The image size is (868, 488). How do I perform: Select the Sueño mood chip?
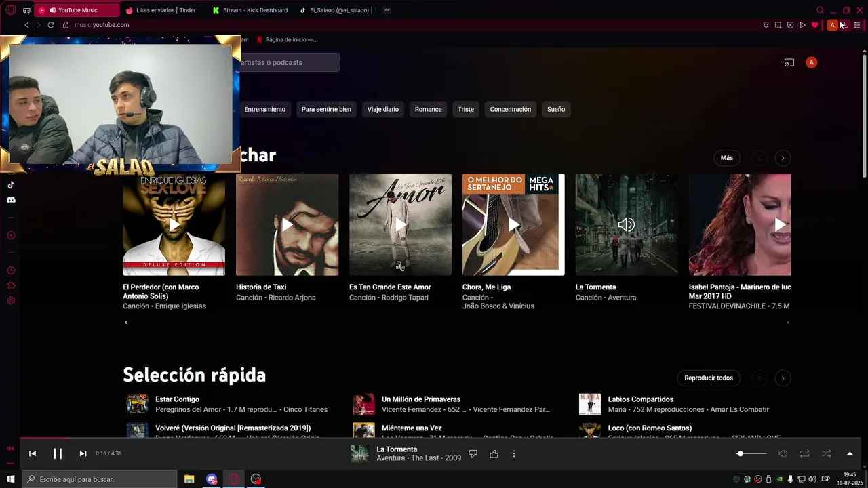556,109
